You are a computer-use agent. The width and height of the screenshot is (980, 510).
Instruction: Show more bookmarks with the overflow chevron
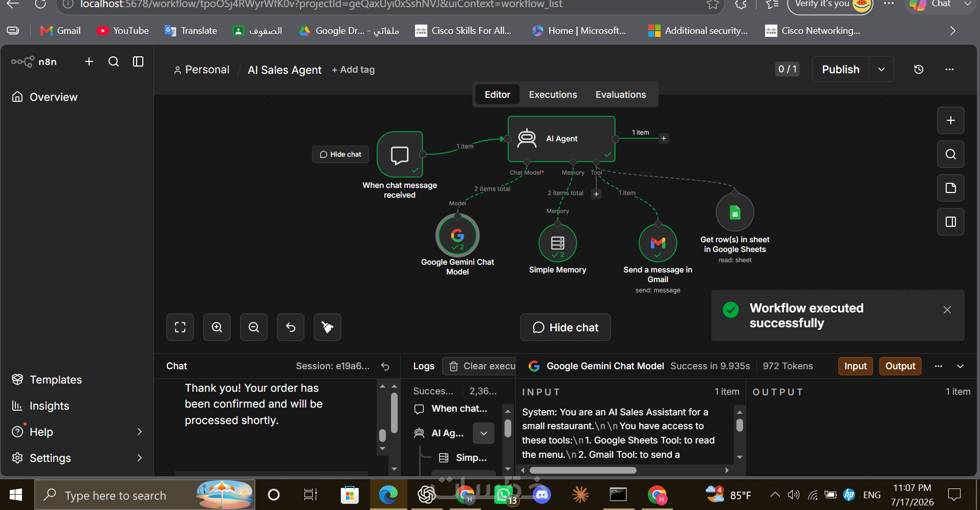pyautogui.click(x=952, y=31)
